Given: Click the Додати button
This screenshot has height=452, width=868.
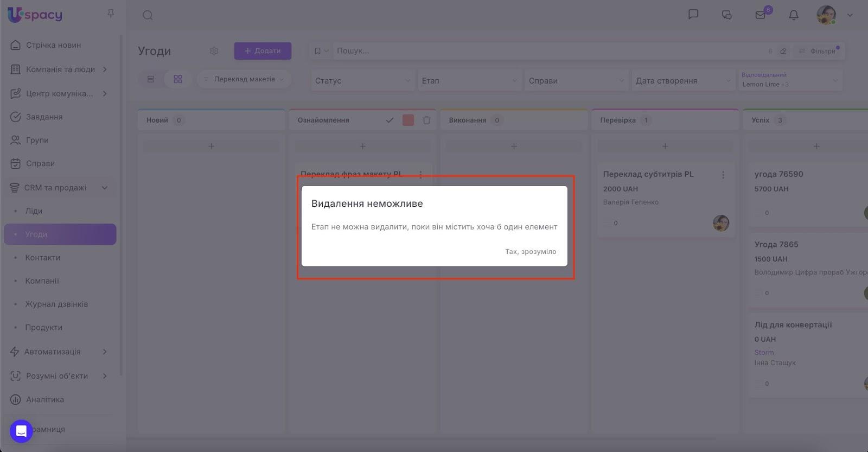Looking at the screenshot, I should pyautogui.click(x=263, y=51).
